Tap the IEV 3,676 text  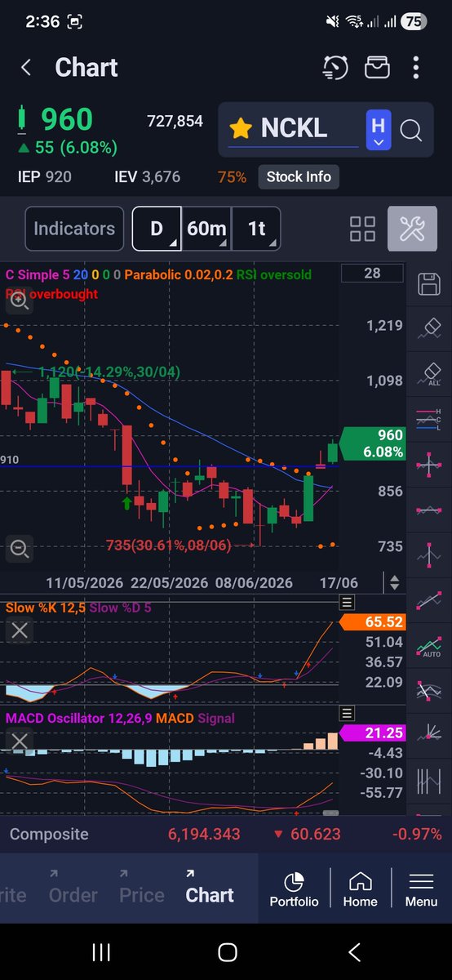148,176
